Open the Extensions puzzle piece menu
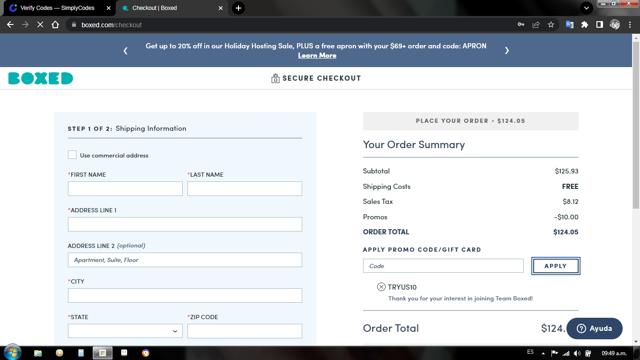 (x=584, y=25)
